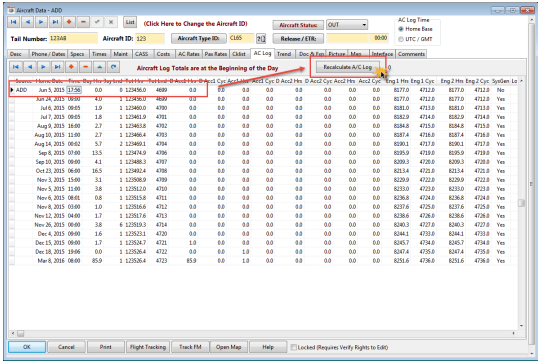
Task: Add a new aircraft record with top plus icon
Action: [x=69, y=22]
